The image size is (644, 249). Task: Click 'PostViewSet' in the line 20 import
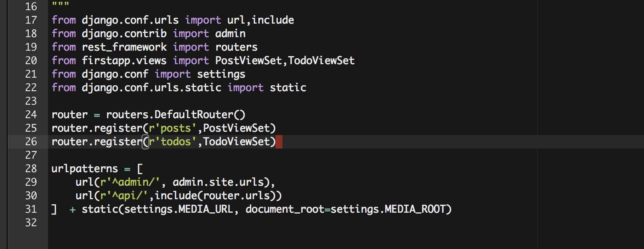[249, 60]
